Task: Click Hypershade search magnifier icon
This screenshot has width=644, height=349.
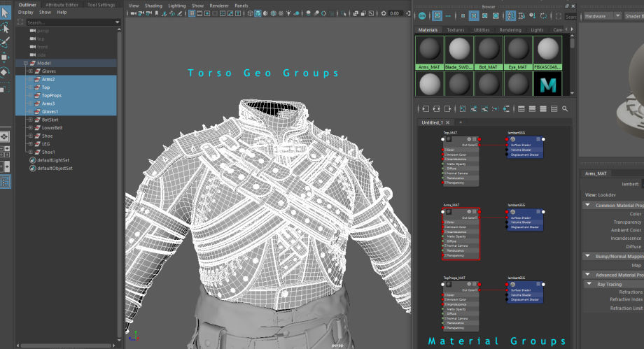Action: coord(565,109)
